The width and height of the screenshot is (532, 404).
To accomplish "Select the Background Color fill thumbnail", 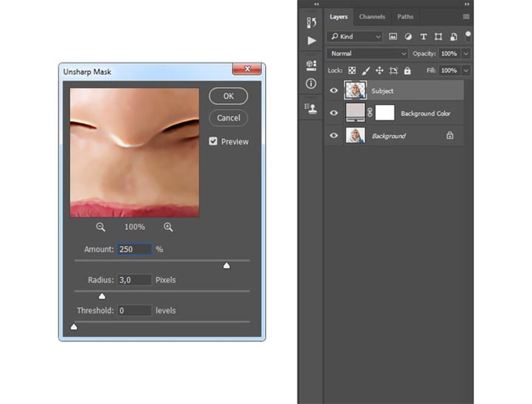I will point(355,112).
